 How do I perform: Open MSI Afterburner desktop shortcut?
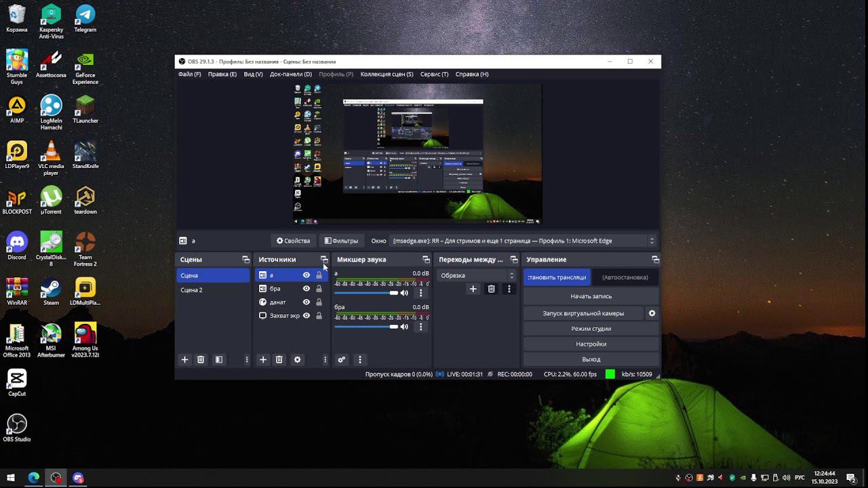51,340
